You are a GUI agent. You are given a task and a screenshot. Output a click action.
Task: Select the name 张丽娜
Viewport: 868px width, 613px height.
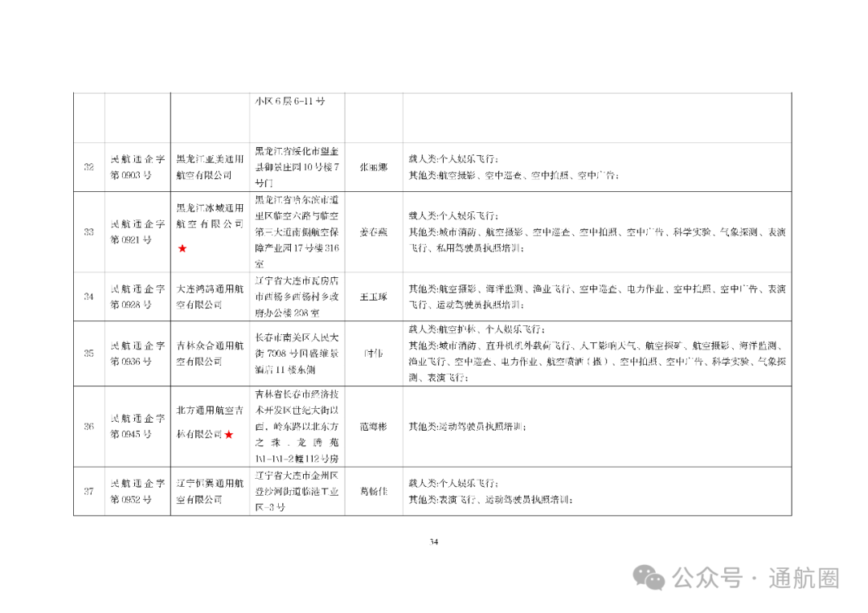[374, 167]
